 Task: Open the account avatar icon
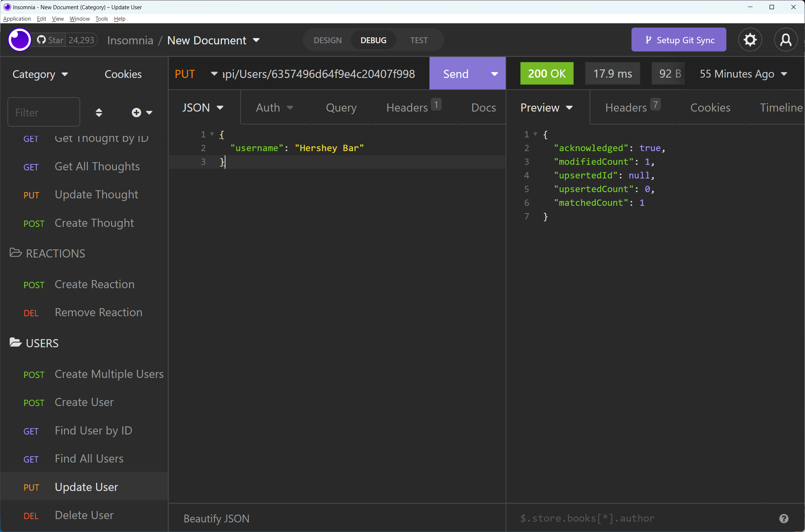[786, 40]
